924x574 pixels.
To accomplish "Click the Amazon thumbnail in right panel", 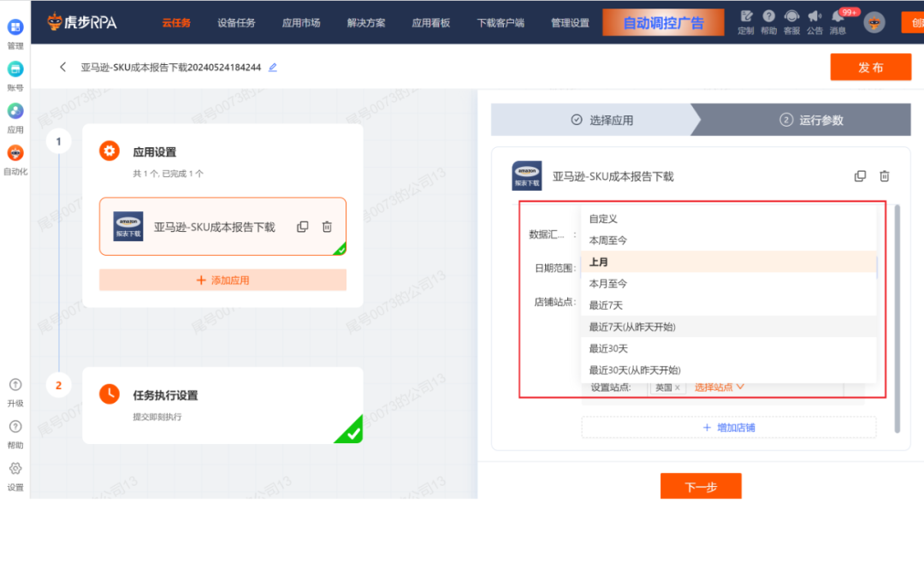I will pos(527,175).
